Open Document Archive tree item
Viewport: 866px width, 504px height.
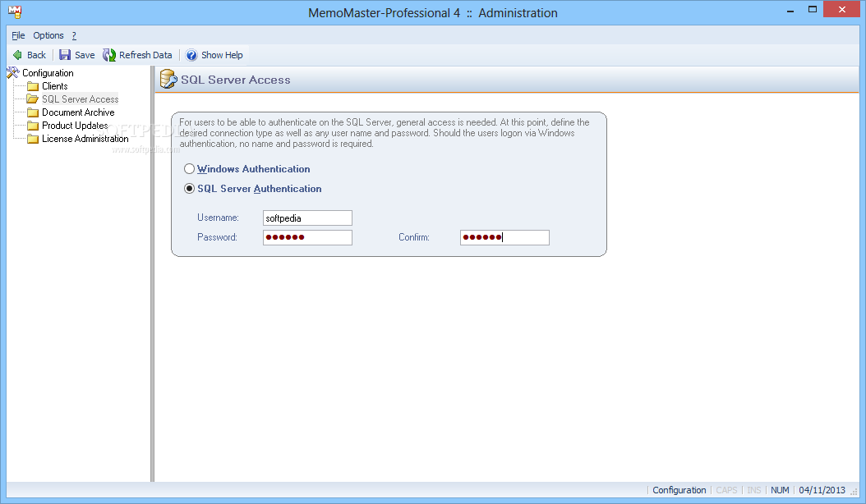(78, 112)
